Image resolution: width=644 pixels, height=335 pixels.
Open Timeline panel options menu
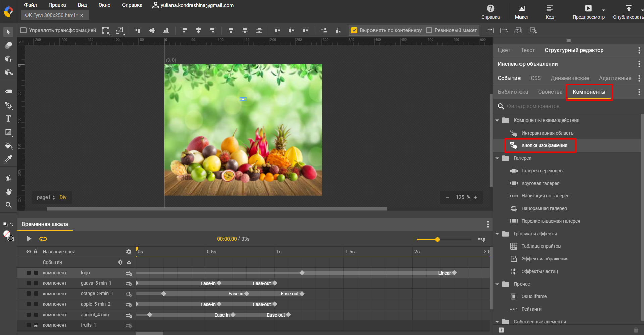click(x=488, y=224)
